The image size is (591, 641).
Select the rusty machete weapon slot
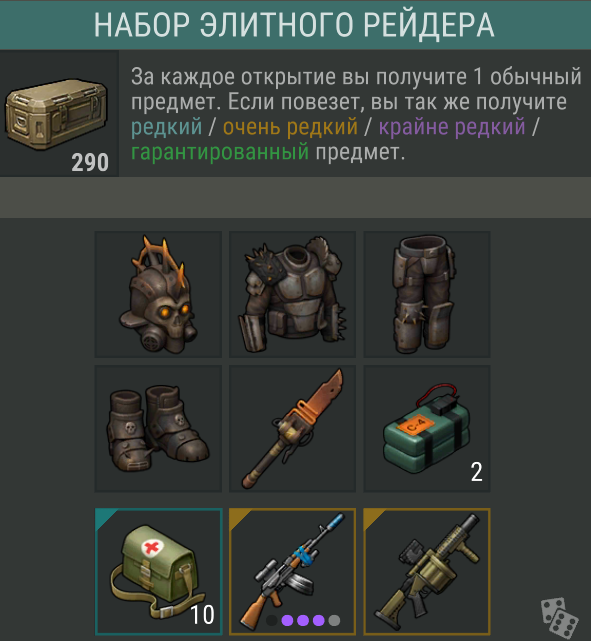[x=292, y=428]
